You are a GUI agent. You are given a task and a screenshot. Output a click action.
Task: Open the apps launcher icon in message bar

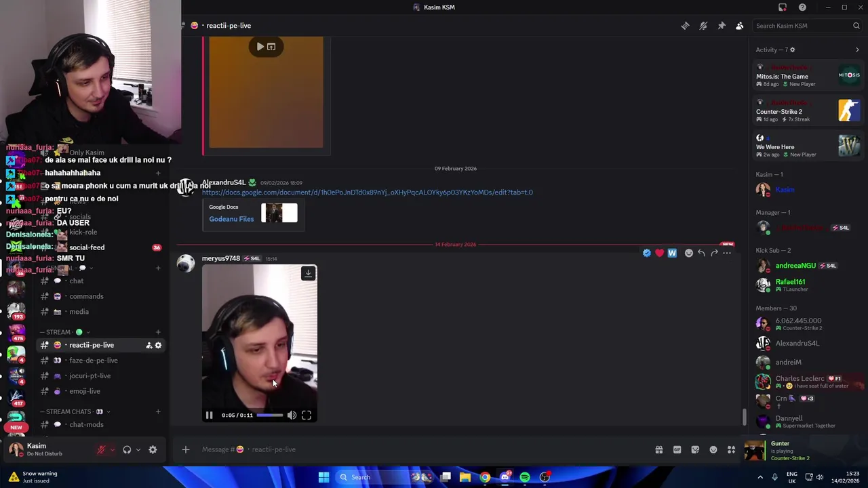click(x=731, y=449)
